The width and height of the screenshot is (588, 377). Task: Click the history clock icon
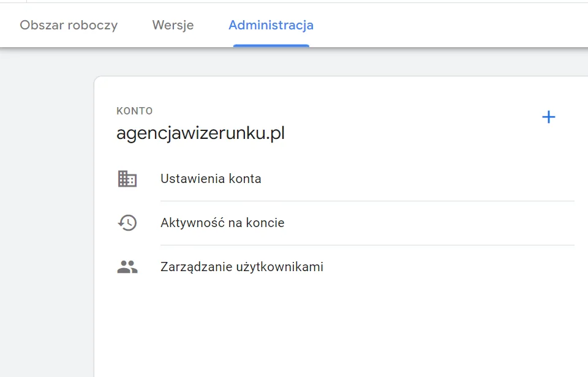click(x=127, y=223)
